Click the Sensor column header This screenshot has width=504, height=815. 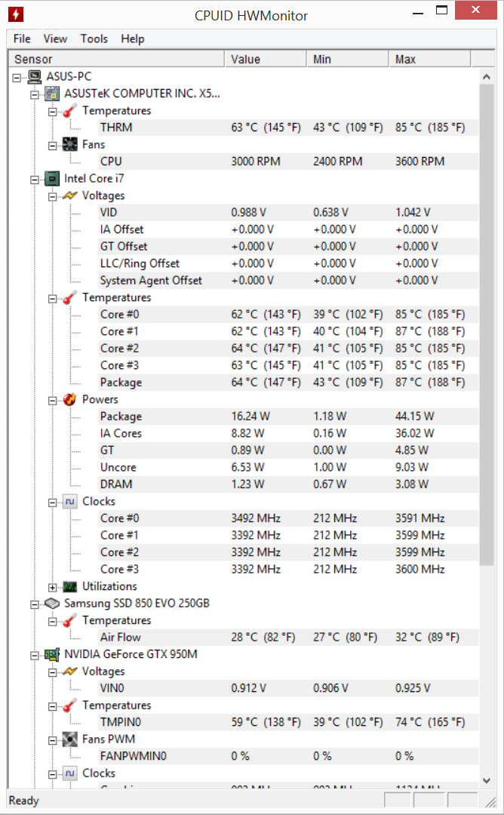pyautogui.click(x=116, y=60)
